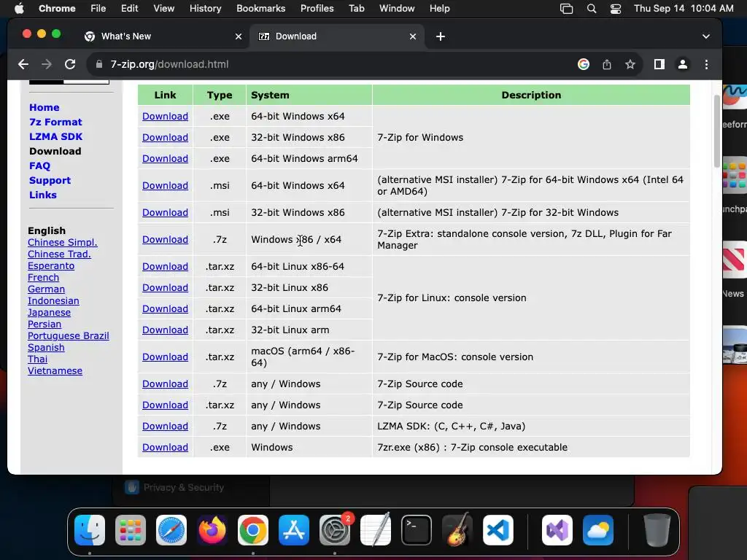747x560 pixels.
Task: Download 7zr.exe console executable
Action: click(x=165, y=448)
